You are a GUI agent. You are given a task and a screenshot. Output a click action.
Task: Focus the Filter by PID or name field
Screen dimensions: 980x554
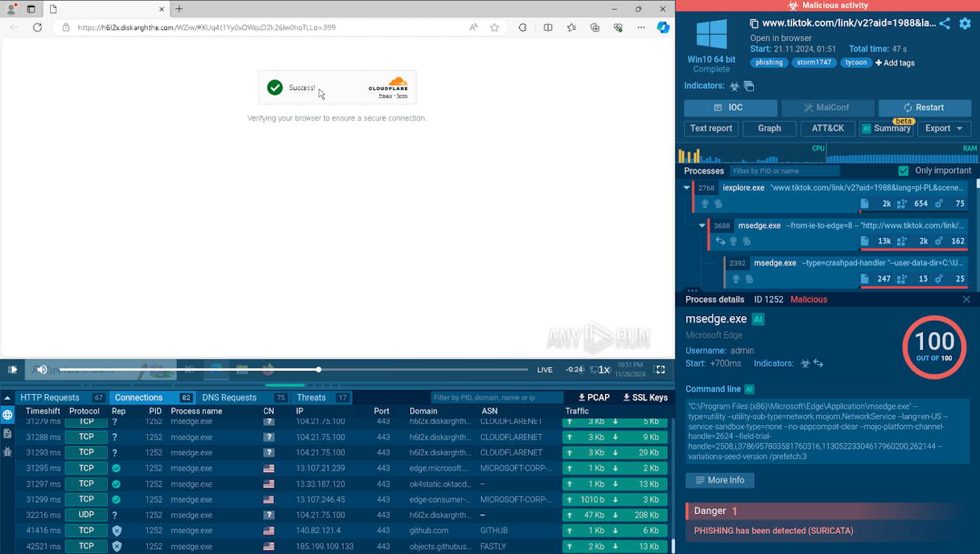[x=785, y=171]
